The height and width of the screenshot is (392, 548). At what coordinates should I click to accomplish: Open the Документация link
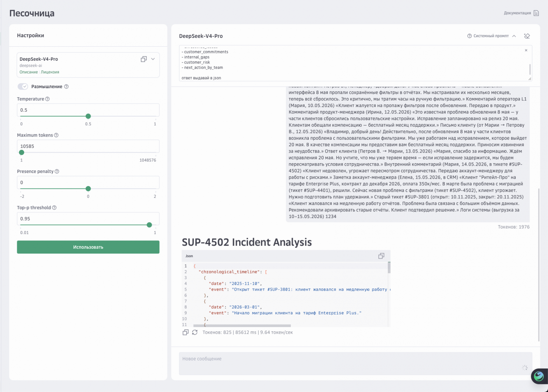click(517, 13)
